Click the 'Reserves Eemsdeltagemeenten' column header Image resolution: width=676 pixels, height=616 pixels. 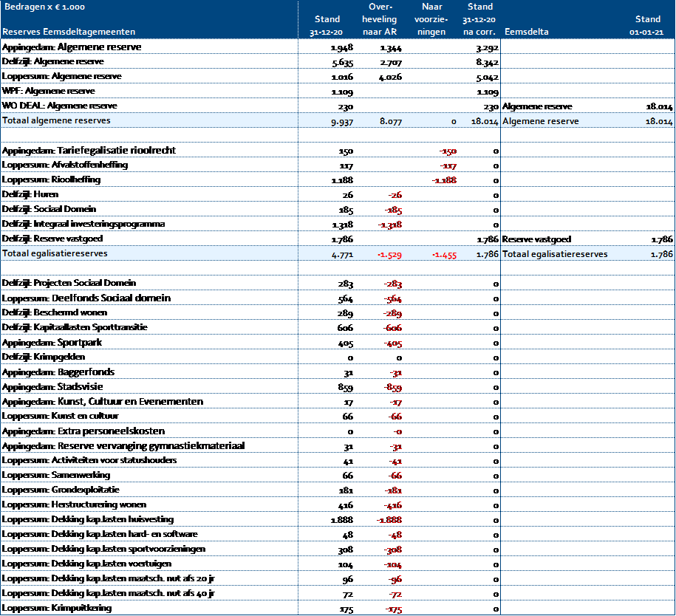[69, 32]
